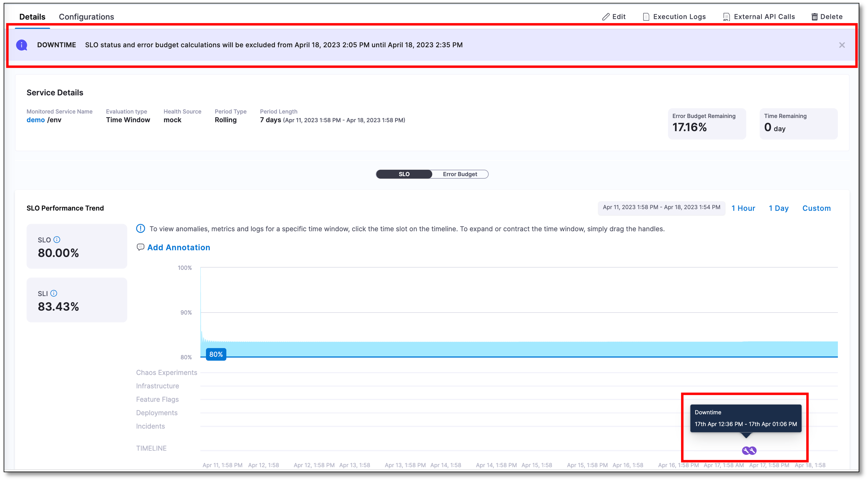Click the SLO info icon

(57, 240)
